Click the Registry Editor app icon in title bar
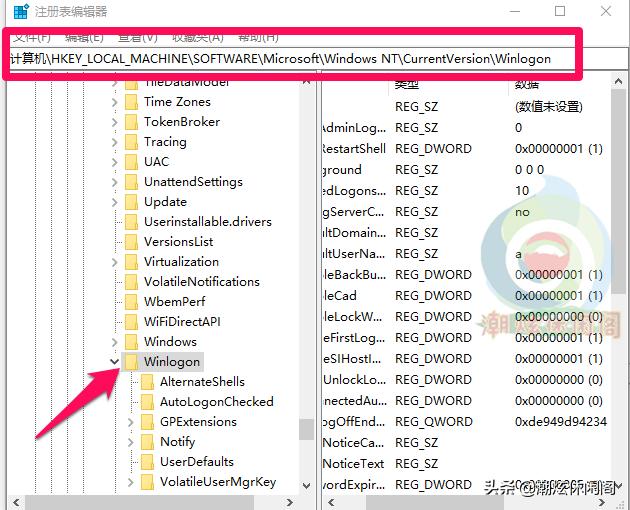The image size is (630, 510). click(20, 11)
